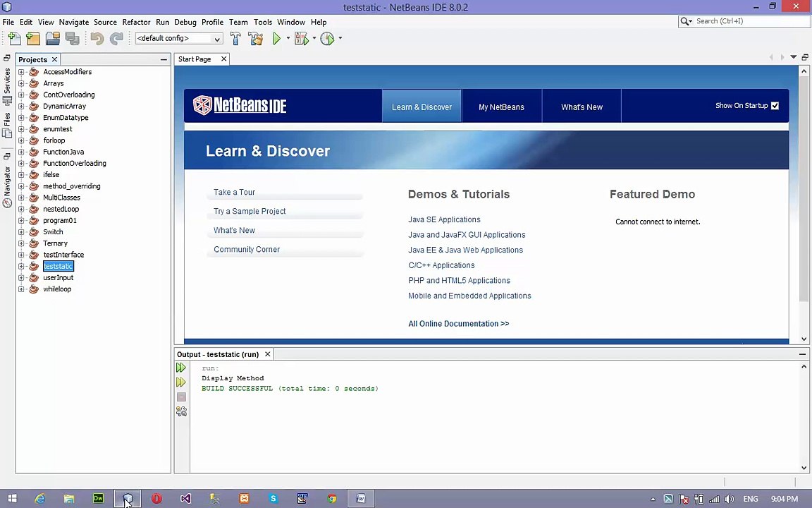Open Dreamweaver from taskbar
The height and width of the screenshot is (508, 812).
(98, 499)
